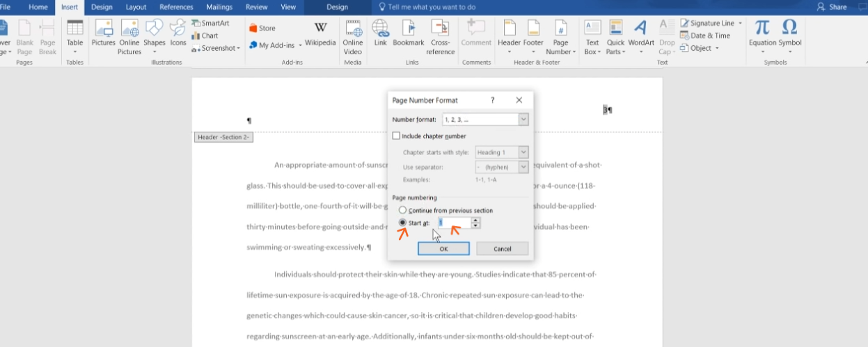Open the View tab
The image size is (868, 347).
(288, 7)
